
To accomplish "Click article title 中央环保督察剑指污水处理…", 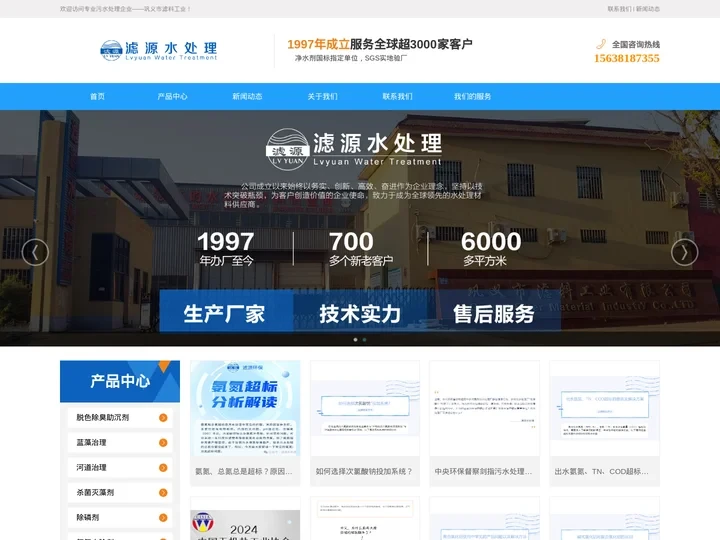I will [x=484, y=472].
